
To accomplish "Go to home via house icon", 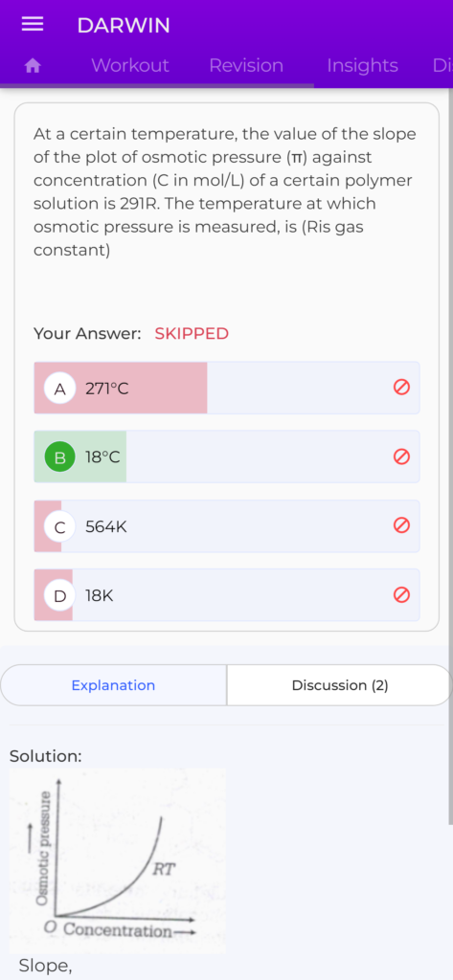I will (33, 65).
